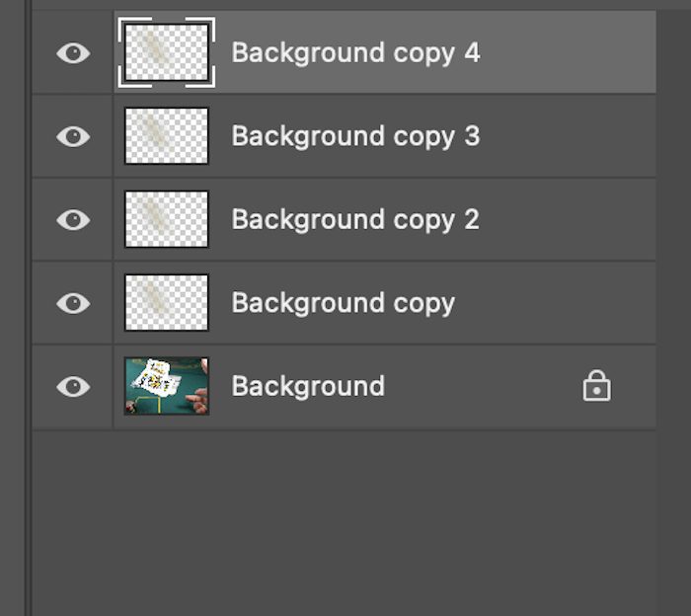
Task: Click the 'Background' layer name
Action: pyautogui.click(x=308, y=386)
